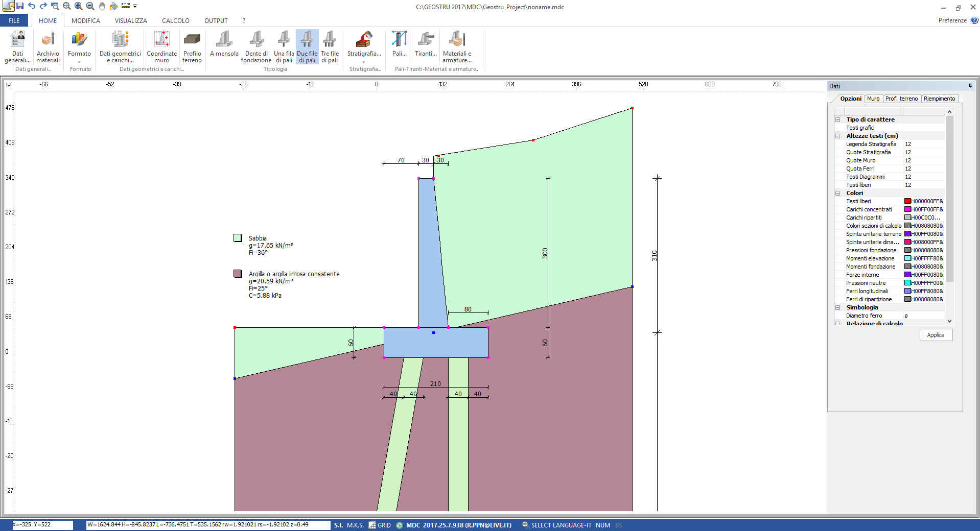This screenshot has height=531, width=980.
Task: Open the Stratigrafia tool
Action: tap(364, 46)
